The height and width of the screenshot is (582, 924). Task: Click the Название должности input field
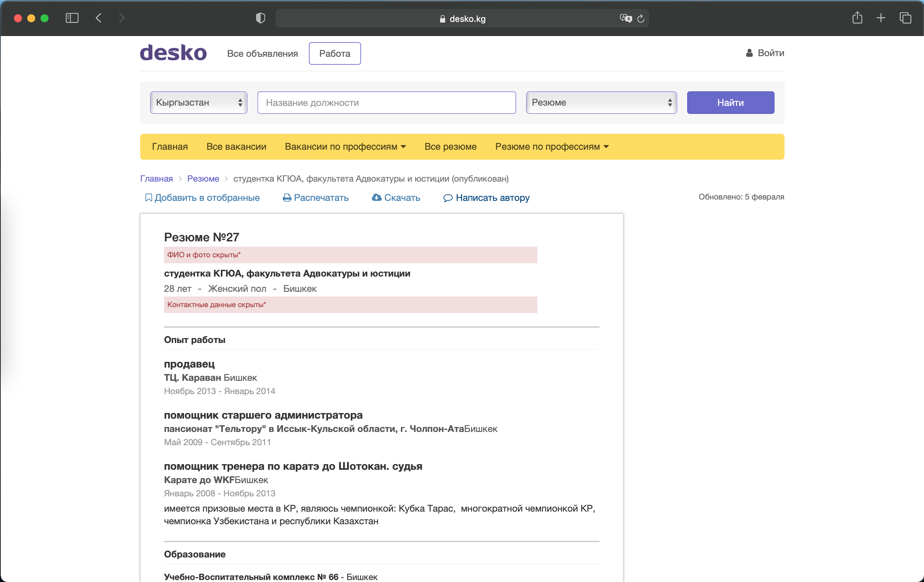click(386, 103)
